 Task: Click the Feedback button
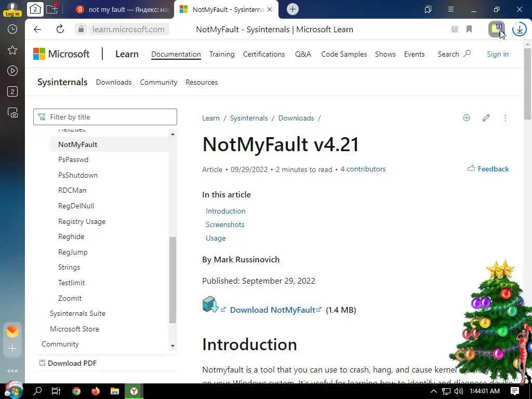pos(488,169)
